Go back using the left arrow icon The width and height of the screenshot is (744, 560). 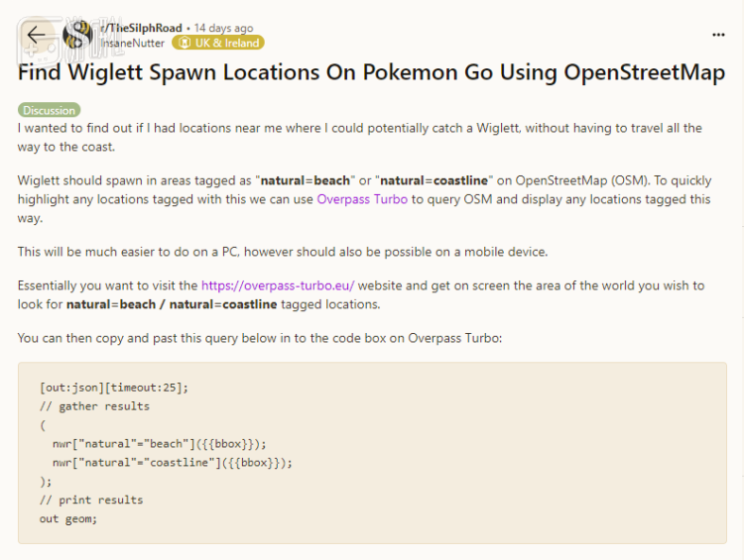tap(36, 35)
